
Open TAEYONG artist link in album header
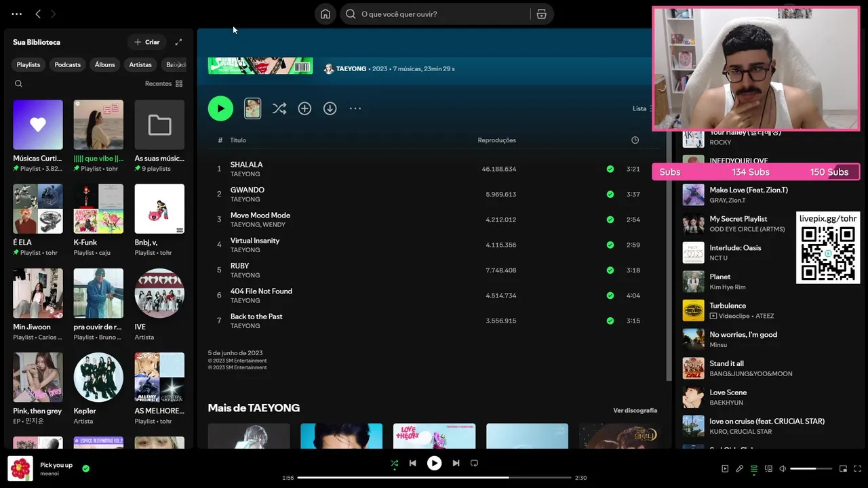point(351,69)
